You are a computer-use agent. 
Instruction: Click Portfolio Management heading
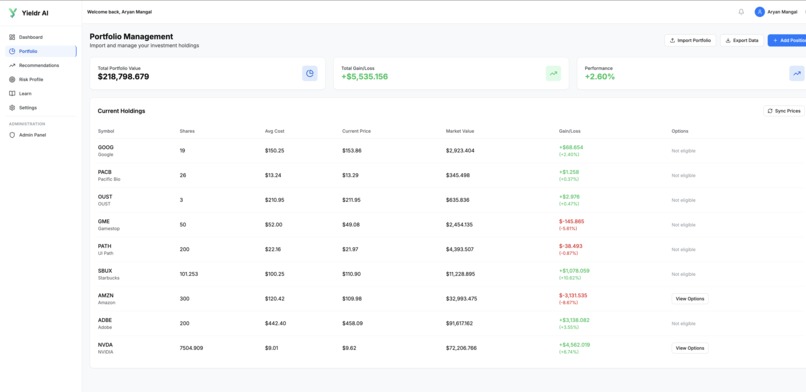click(131, 36)
